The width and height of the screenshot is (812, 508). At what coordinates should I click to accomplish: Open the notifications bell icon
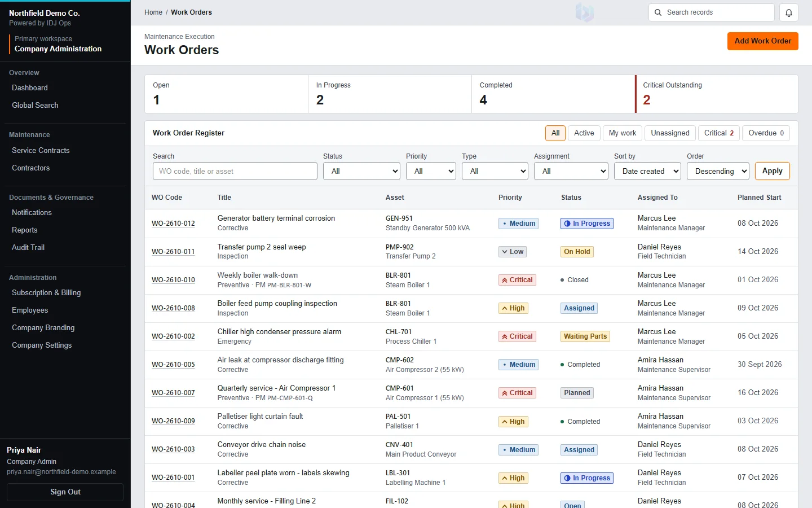point(788,12)
